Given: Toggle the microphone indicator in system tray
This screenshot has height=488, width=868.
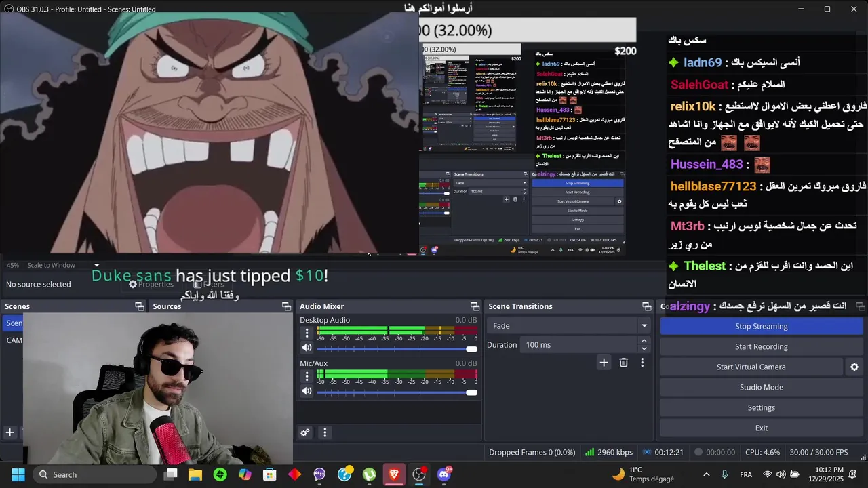Looking at the screenshot, I should (725, 474).
